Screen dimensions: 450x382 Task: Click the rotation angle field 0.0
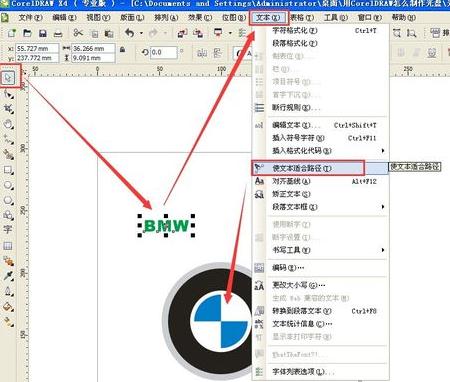pos(163,53)
